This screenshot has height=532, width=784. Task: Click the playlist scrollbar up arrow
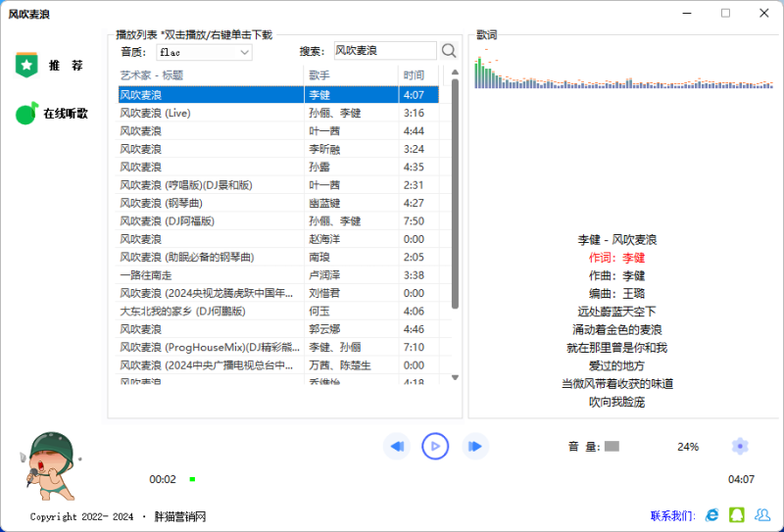tap(455, 73)
